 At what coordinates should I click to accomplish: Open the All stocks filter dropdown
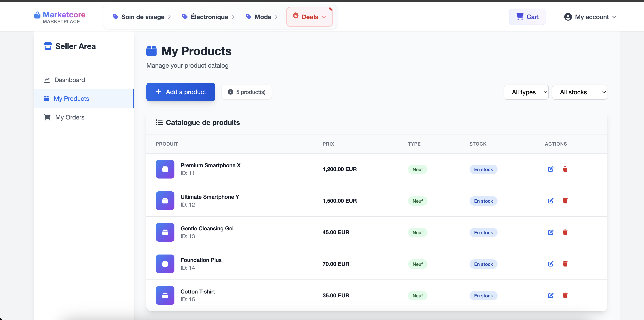pos(580,92)
